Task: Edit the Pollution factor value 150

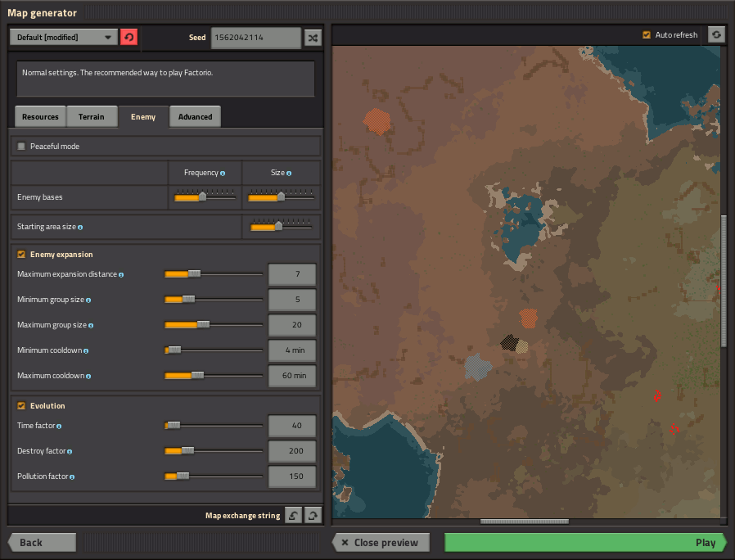Action: coord(292,476)
